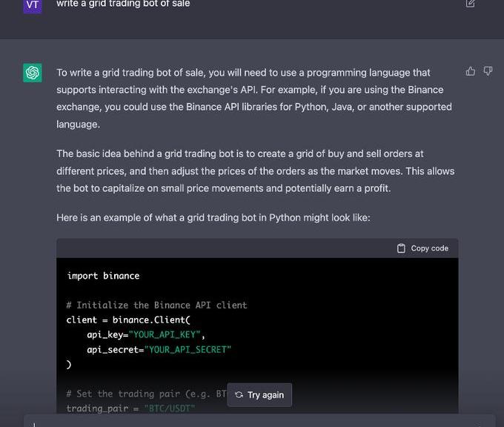Click the "YOUR_API_SECRET" string in code
Viewport: 504px width, 427px height.
tap(188, 349)
